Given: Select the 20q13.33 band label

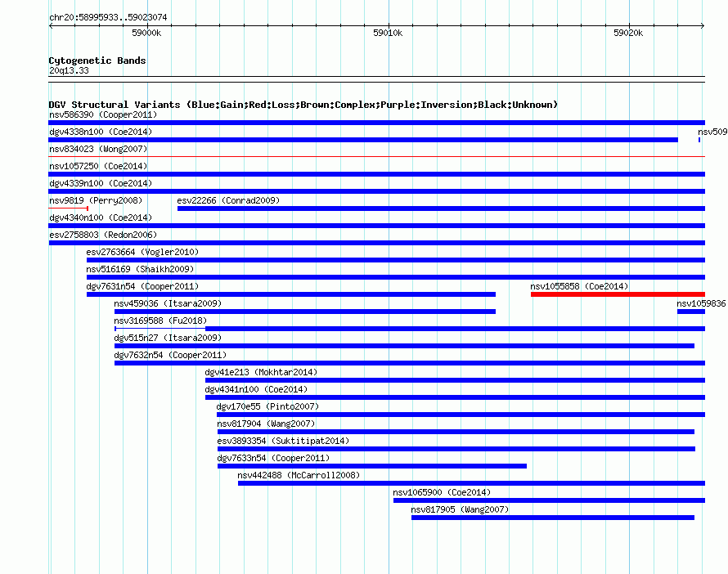Looking at the screenshot, I should pyautogui.click(x=70, y=70).
